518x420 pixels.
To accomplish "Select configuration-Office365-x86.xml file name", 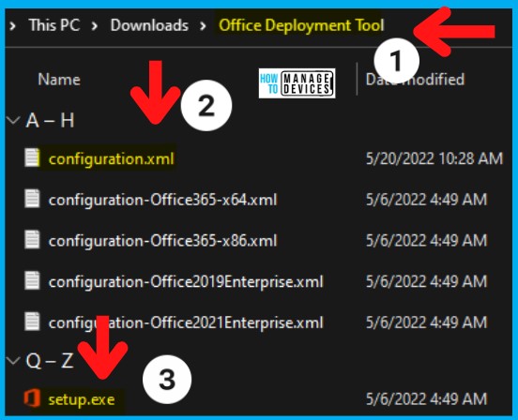I will pyautogui.click(x=162, y=241).
